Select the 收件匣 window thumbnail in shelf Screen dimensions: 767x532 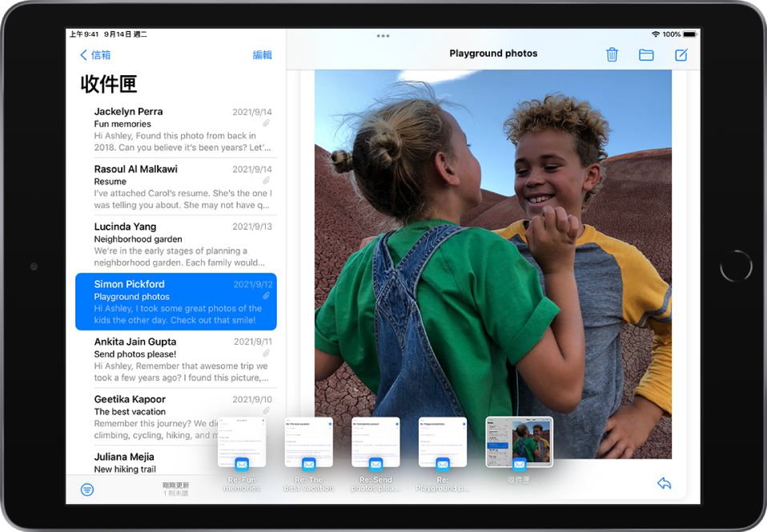point(519,442)
